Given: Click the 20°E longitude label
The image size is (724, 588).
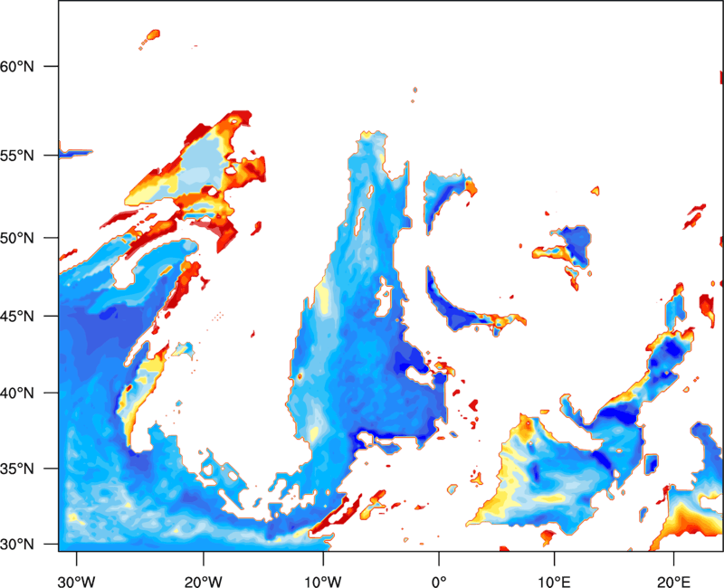Looking at the screenshot, I should coord(673,582).
